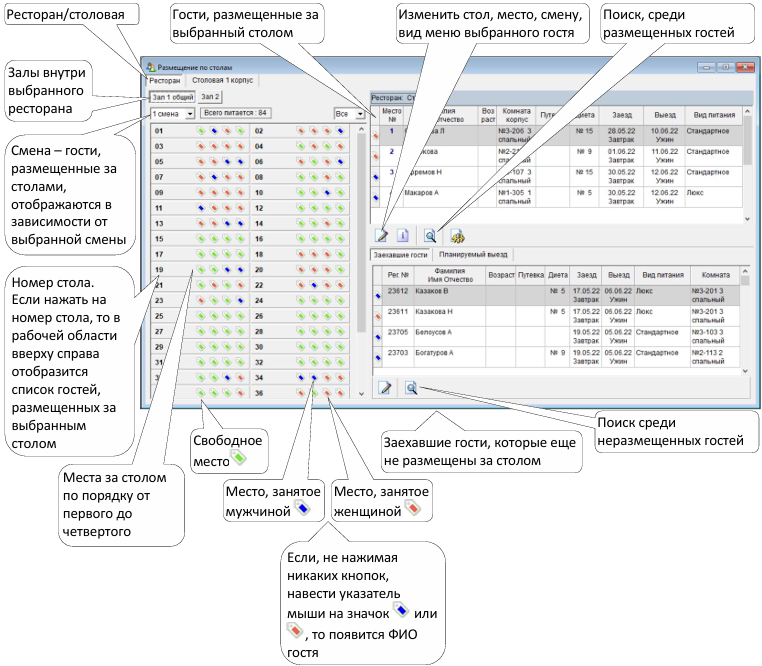Select the Ресторан tab

[x=164, y=81]
